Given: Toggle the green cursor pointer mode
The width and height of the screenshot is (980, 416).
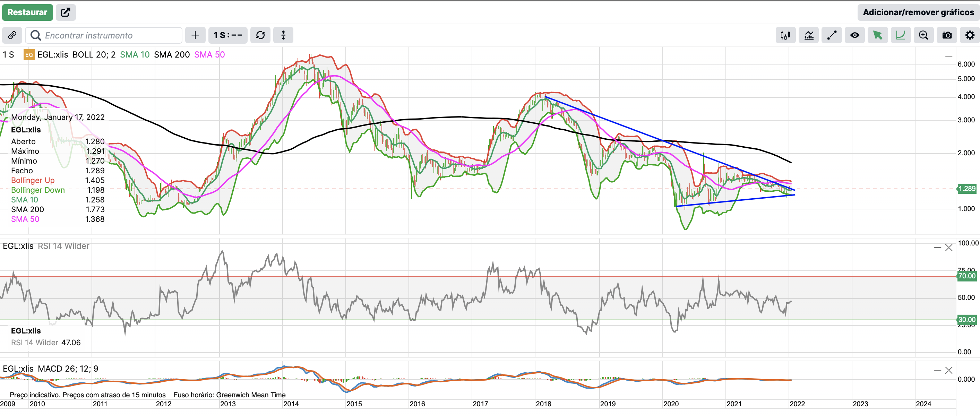Looking at the screenshot, I should click(878, 35).
